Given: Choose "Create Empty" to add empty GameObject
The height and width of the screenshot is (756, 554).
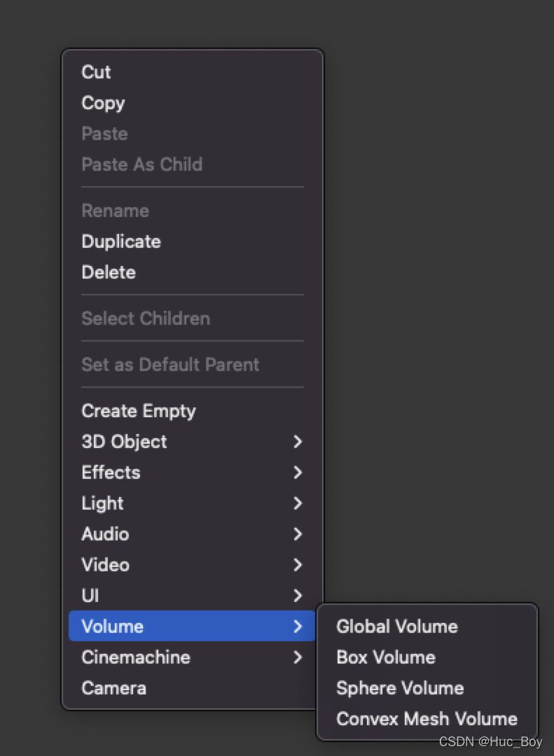Looking at the screenshot, I should point(138,411).
